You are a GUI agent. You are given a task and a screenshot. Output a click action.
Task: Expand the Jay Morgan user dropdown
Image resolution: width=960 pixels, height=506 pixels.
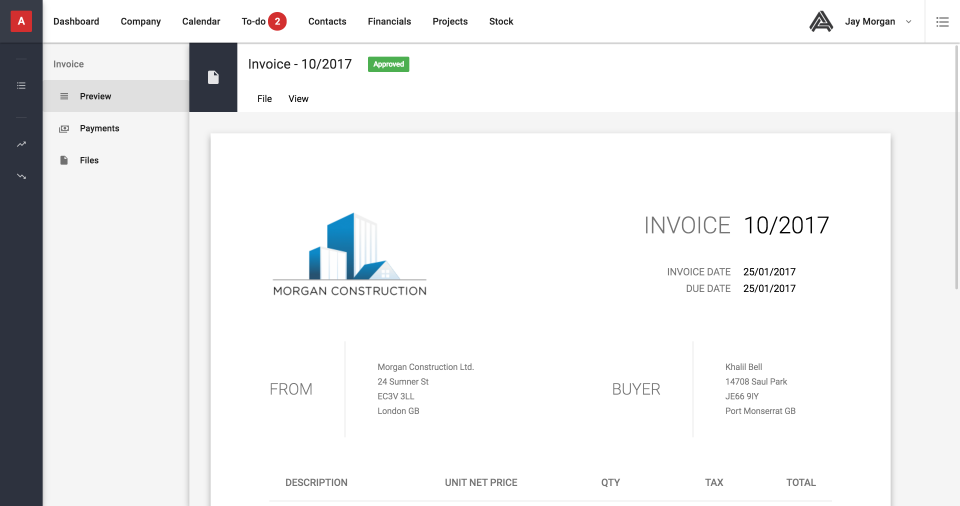click(x=908, y=21)
